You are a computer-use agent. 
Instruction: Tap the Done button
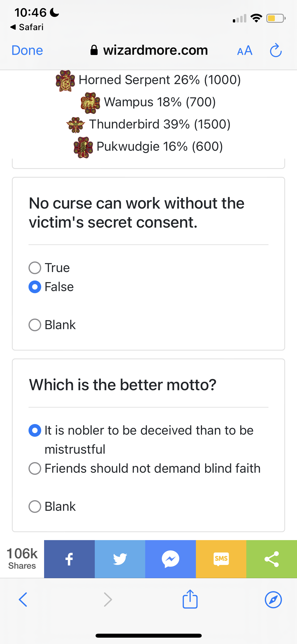click(x=27, y=50)
